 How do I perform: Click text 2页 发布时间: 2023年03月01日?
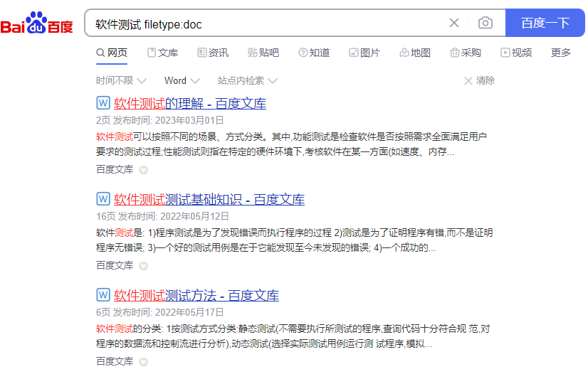tap(160, 120)
